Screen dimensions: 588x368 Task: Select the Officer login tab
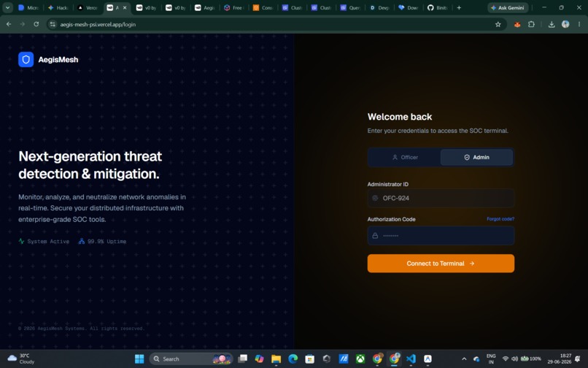(x=405, y=157)
